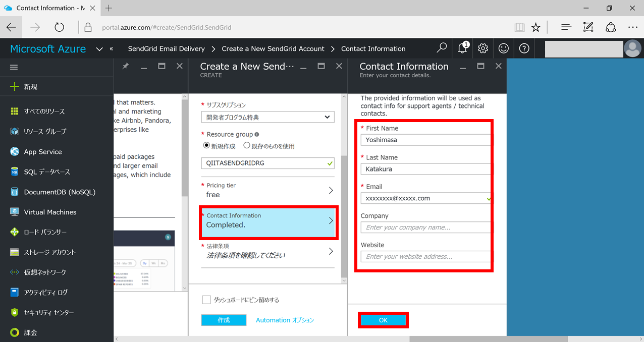Expand the Pricing tier row
This screenshot has width=644, height=342.
click(267, 190)
